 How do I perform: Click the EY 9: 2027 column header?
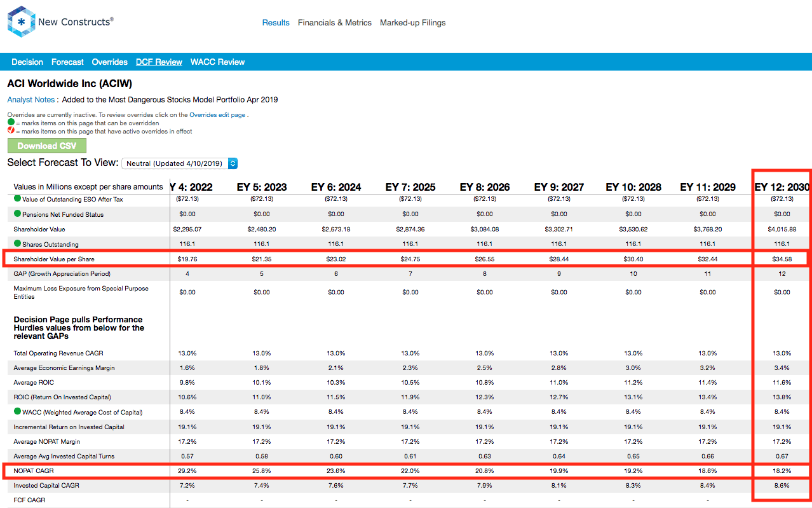(559, 187)
